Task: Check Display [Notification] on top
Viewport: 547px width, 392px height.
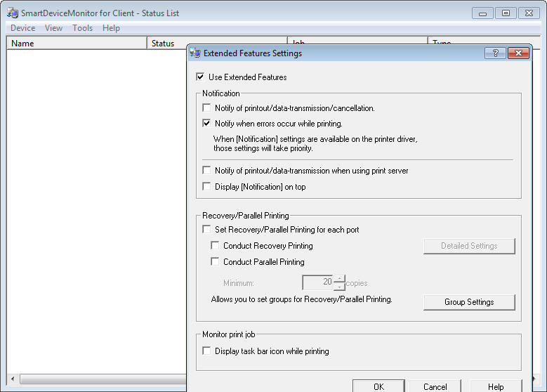Action: 206,186
